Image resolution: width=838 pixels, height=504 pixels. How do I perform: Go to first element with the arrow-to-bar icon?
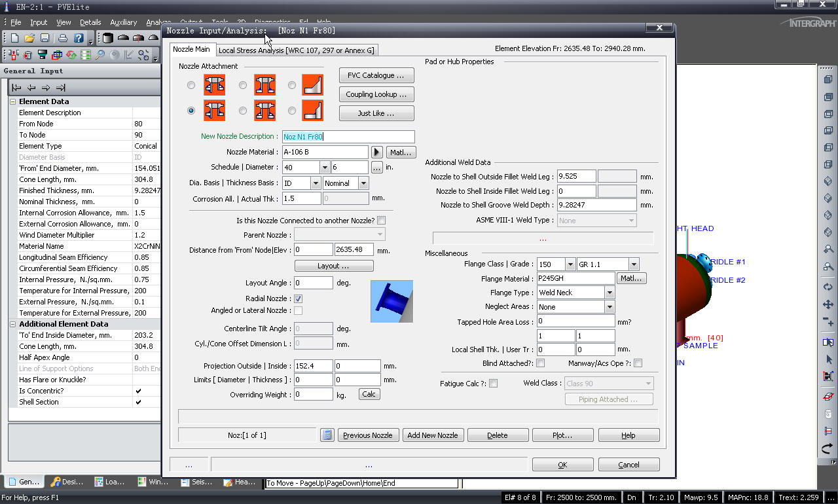[x=16, y=88]
